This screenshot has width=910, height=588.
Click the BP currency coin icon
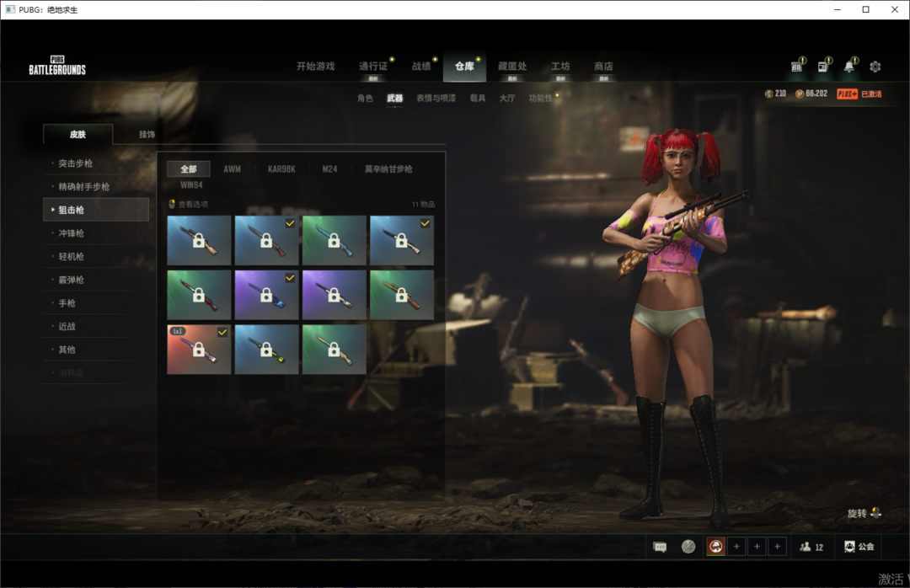(799, 94)
